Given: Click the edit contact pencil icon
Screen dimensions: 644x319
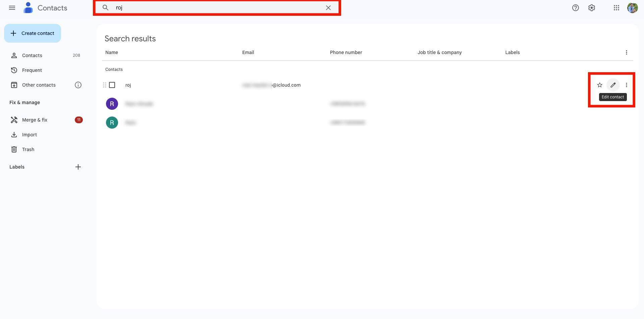Looking at the screenshot, I should (613, 85).
